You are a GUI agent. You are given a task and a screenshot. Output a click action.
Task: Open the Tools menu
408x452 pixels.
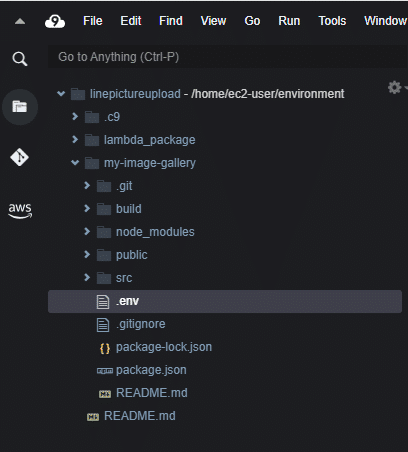coord(332,21)
